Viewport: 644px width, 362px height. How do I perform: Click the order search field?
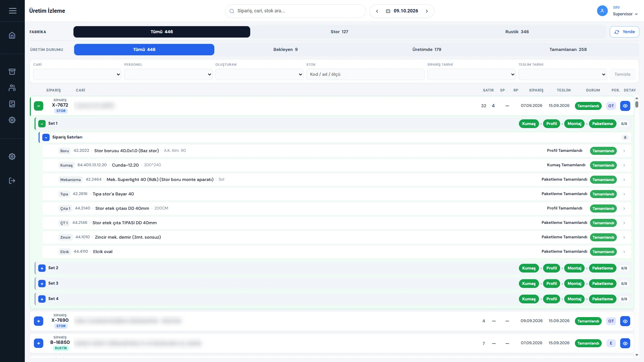(295, 11)
